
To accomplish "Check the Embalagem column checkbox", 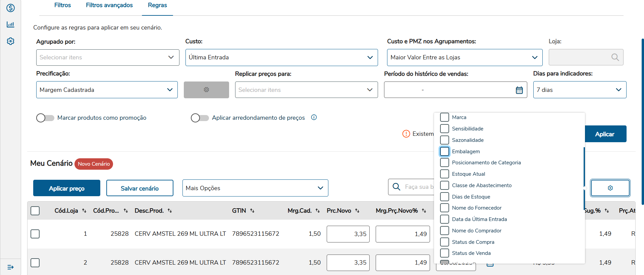I will tap(444, 152).
